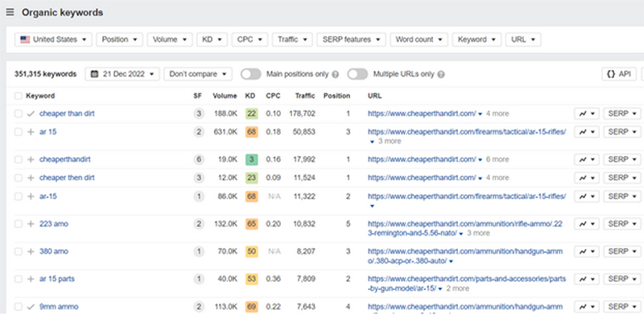Check the box for cheaper than dirt row
Screen dimensions: 644x323
click(x=18, y=114)
